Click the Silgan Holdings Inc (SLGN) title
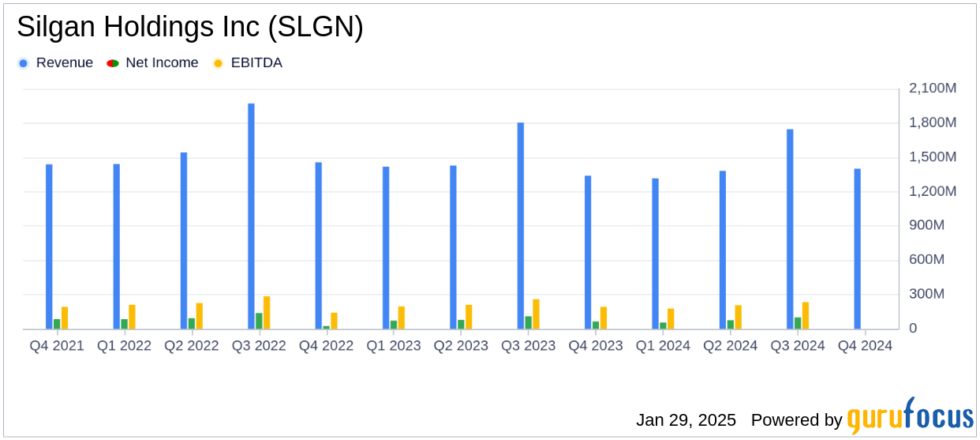 point(190,27)
